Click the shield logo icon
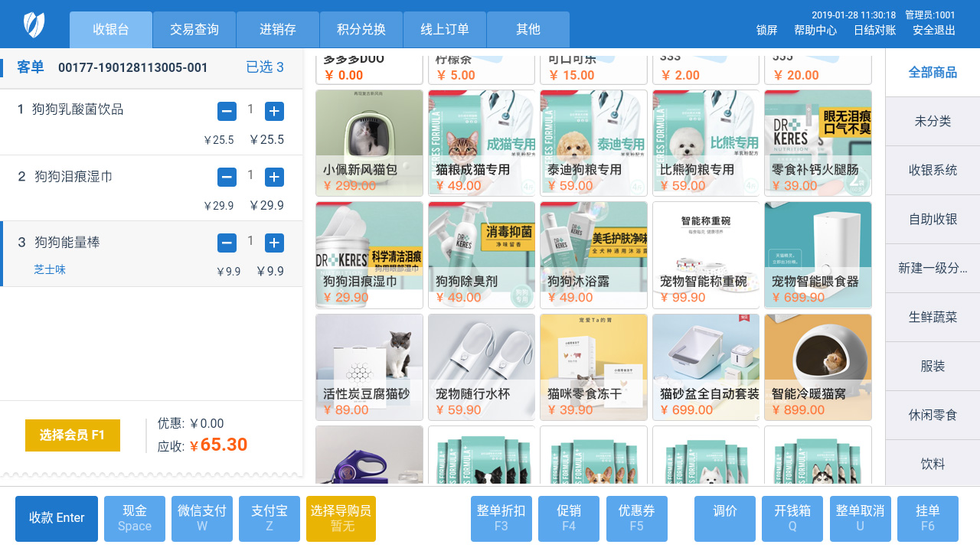Image resolution: width=980 pixels, height=551 pixels. (x=34, y=24)
